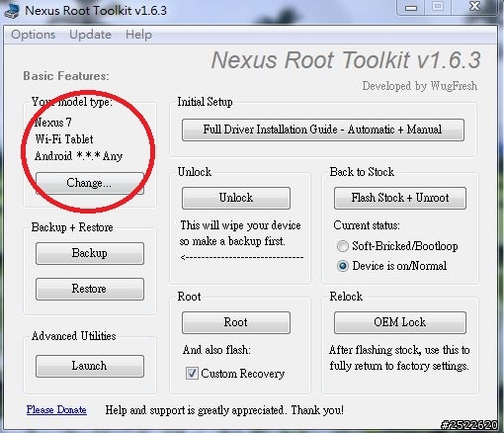Close the Nexus Root Toolkit window
The image size is (504, 433).
(x=474, y=7)
